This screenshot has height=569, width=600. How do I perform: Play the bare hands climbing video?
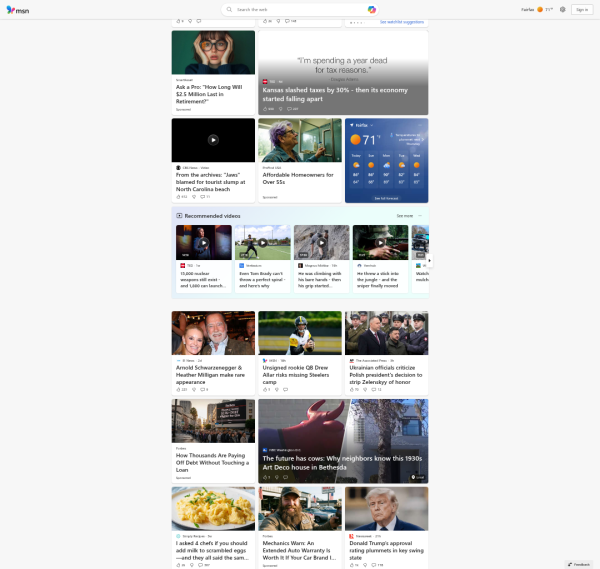pos(321,243)
